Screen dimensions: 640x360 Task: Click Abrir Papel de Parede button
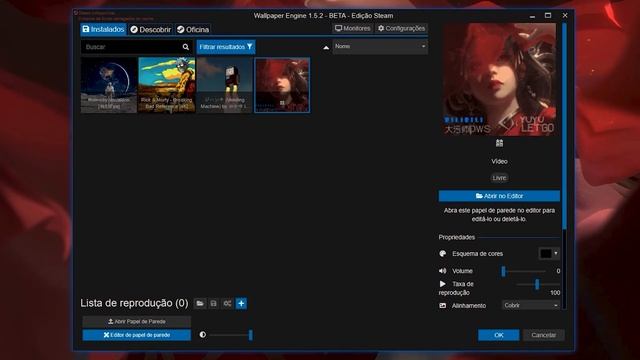click(137, 321)
